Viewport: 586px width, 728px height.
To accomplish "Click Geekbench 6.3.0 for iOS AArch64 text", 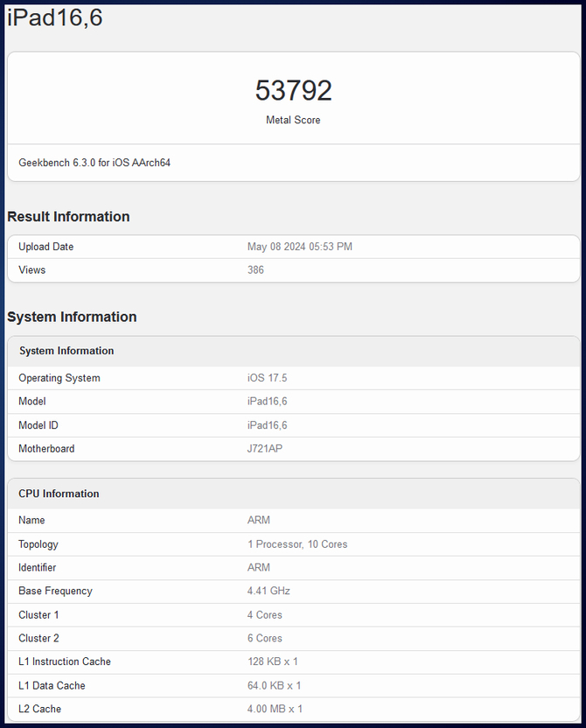I will (x=94, y=163).
